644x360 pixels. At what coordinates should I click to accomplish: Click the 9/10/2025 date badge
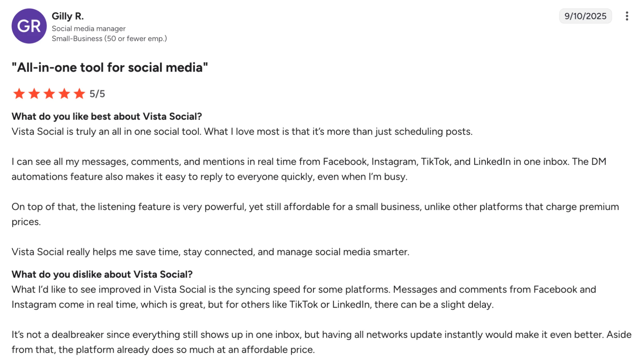point(585,16)
